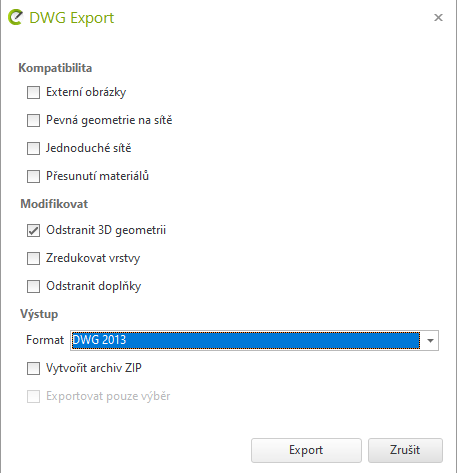Click the Modifikovat section heading
The image size is (457, 473).
point(54,204)
